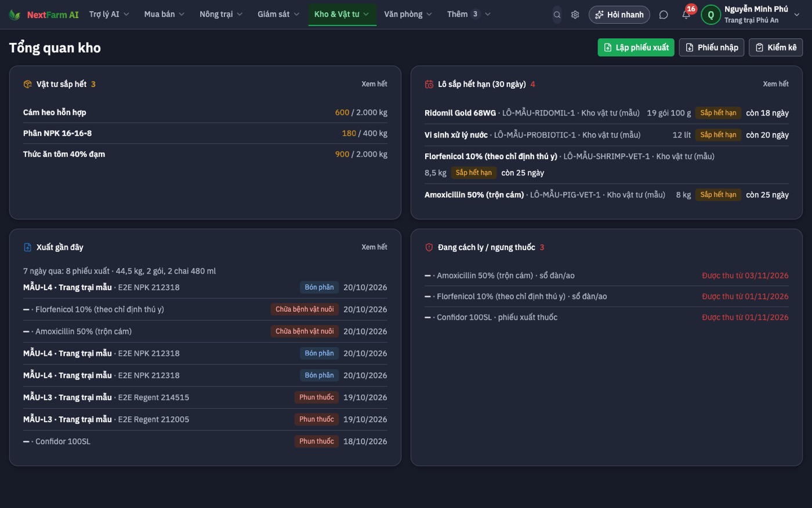Open the Thêm 3 overflow menu

pyautogui.click(x=469, y=14)
